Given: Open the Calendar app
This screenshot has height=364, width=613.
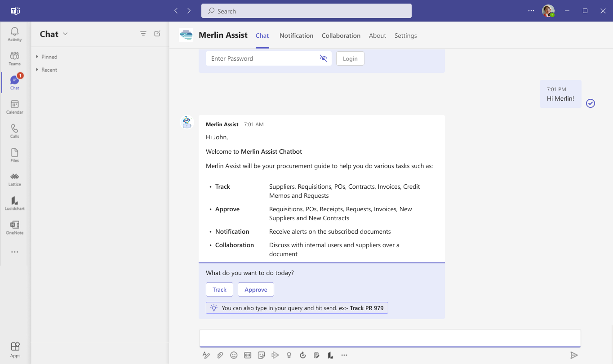Looking at the screenshot, I should (15, 107).
